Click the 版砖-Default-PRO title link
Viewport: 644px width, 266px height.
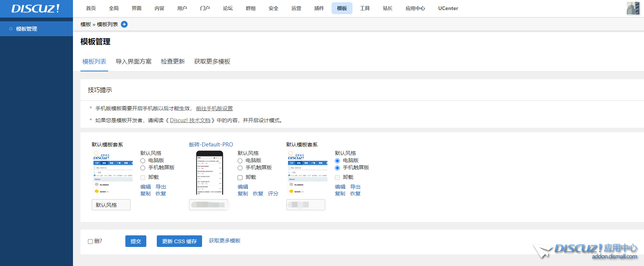[211, 145]
